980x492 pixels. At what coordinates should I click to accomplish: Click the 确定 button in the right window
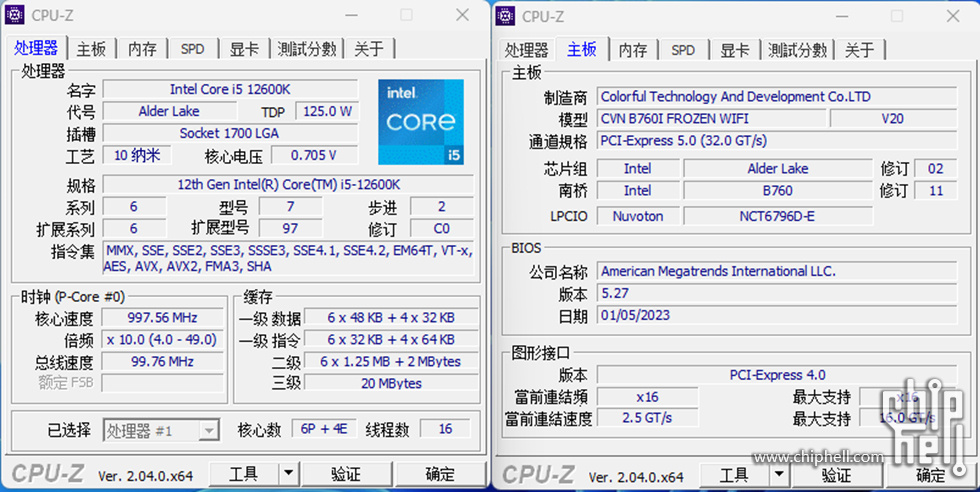[931, 475]
